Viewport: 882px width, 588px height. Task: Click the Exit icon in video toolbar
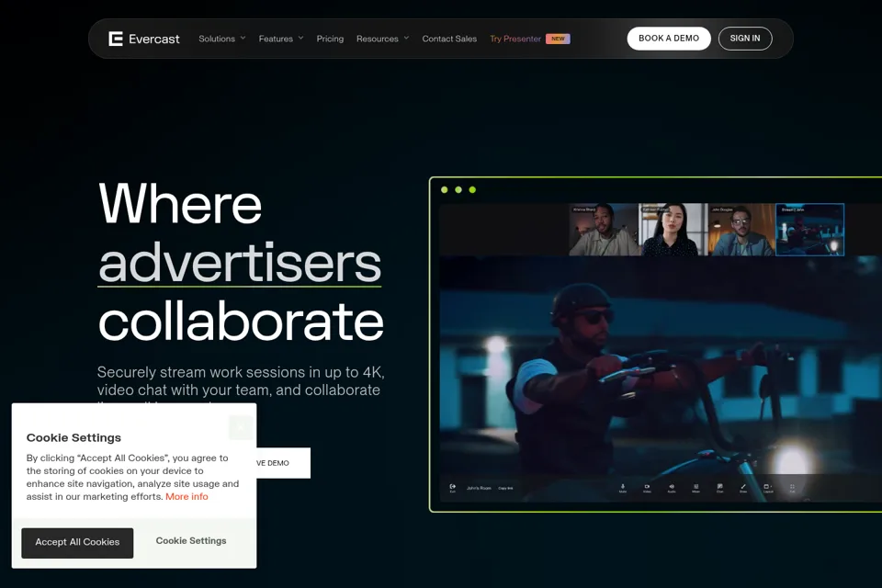tap(452, 488)
